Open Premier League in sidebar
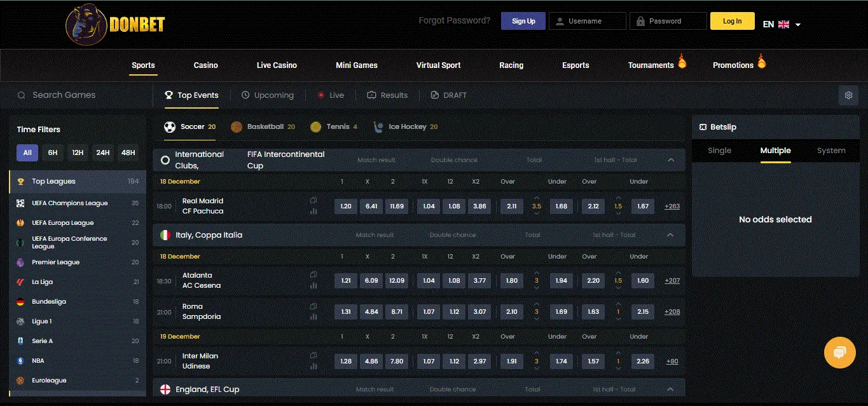 pyautogui.click(x=78, y=262)
